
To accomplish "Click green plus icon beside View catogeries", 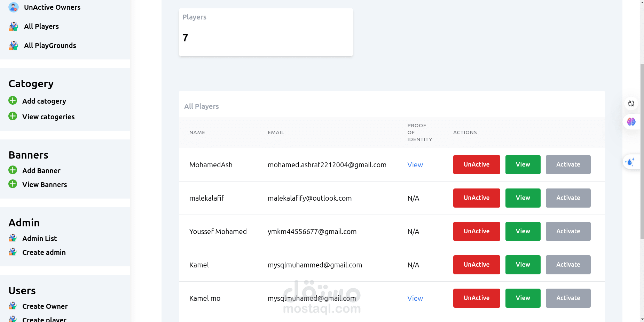I will tap(13, 116).
